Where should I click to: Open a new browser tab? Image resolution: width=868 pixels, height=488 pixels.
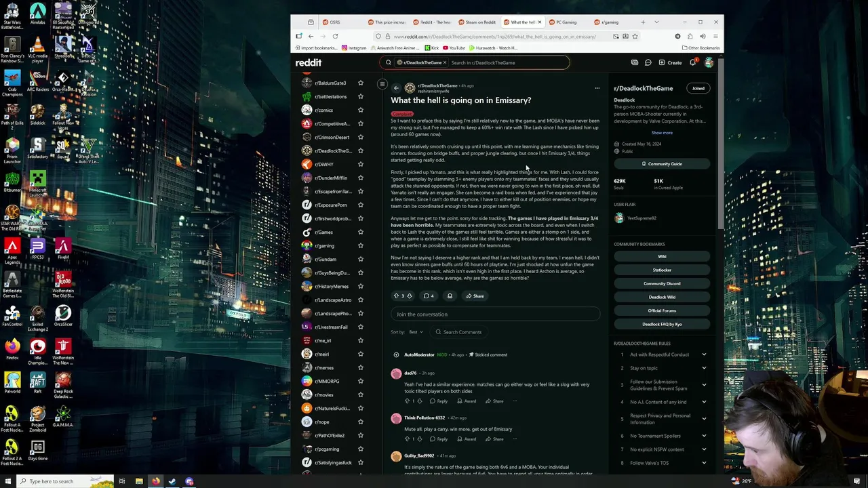pyautogui.click(x=643, y=22)
